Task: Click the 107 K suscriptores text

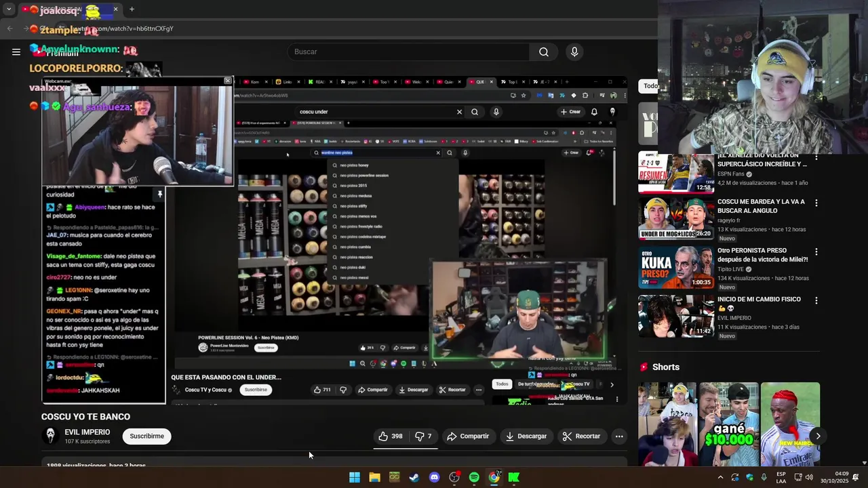Action: coord(87,442)
